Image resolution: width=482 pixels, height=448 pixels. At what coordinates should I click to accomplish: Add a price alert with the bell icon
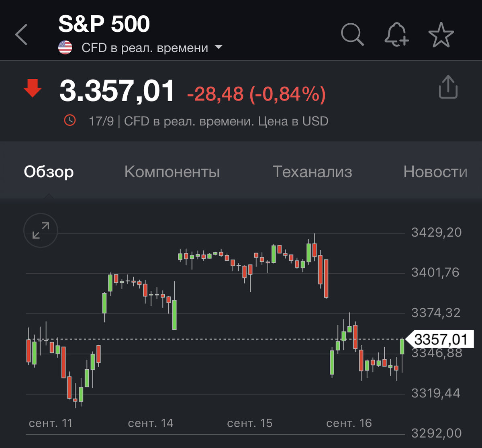click(x=396, y=35)
